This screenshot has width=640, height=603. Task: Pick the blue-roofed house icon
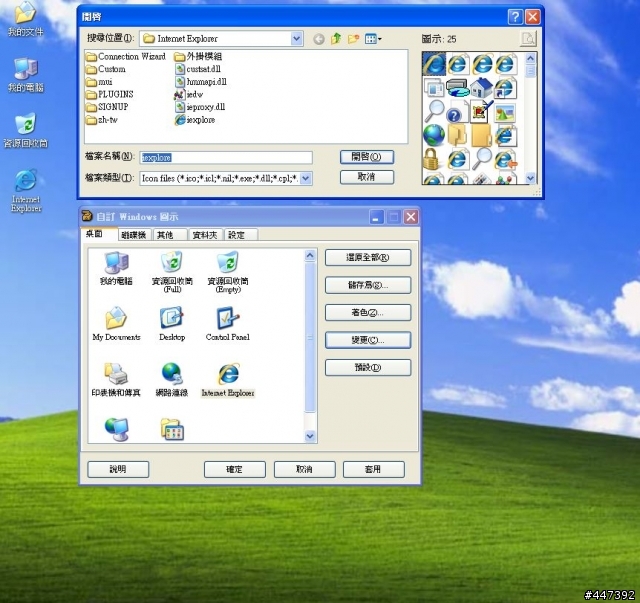(481, 88)
